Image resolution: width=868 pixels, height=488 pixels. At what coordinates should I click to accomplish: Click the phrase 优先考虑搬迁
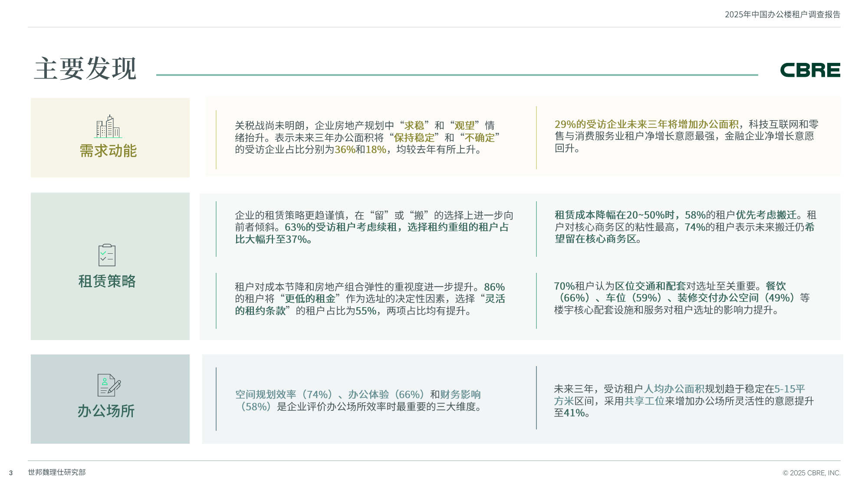tap(766, 215)
